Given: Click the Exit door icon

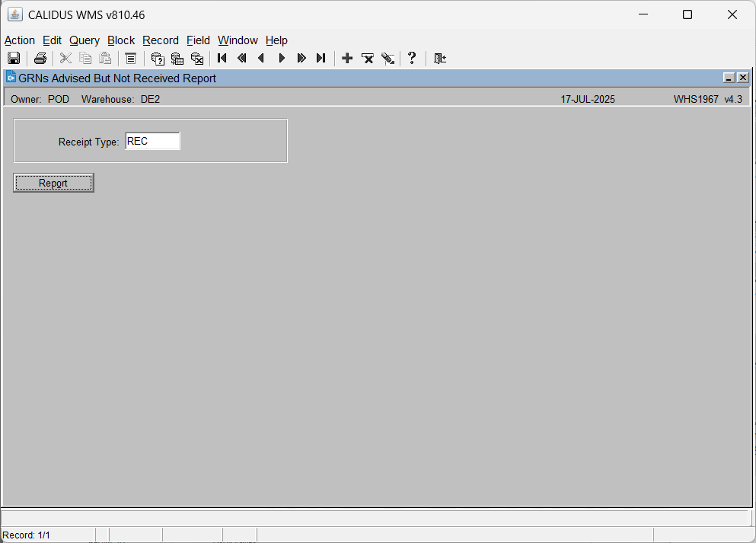Looking at the screenshot, I should (x=440, y=59).
